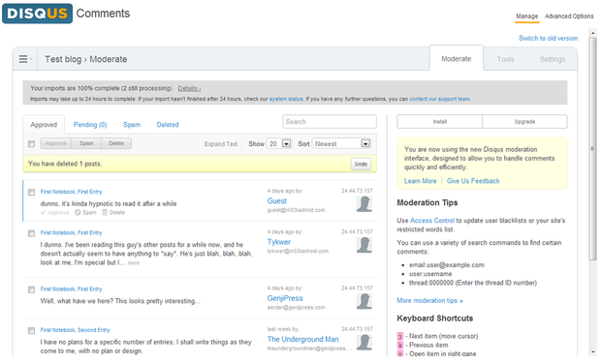Approve the Guest comment inline

[55, 212]
